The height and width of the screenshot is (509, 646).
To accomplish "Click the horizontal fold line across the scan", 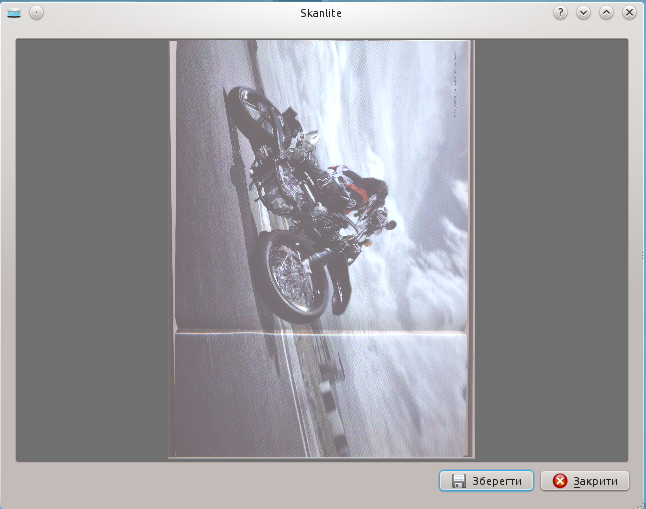I will [x=321, y=331].
